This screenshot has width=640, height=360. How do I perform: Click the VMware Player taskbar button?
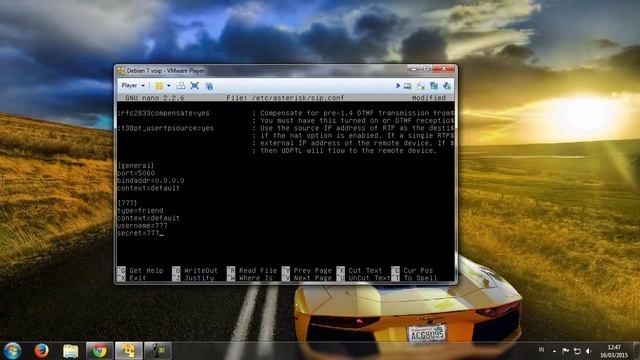click(x=128, y=351)
